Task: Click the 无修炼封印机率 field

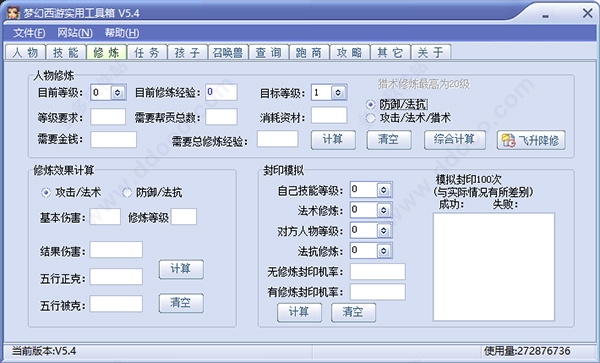Action: (x=378, y=272)
